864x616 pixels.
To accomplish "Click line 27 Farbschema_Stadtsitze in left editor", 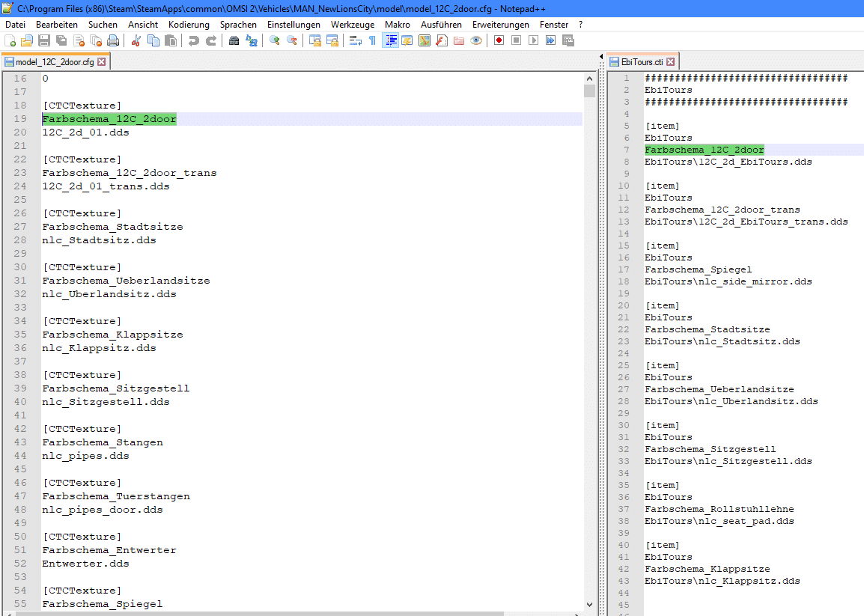I will point(112,227).
